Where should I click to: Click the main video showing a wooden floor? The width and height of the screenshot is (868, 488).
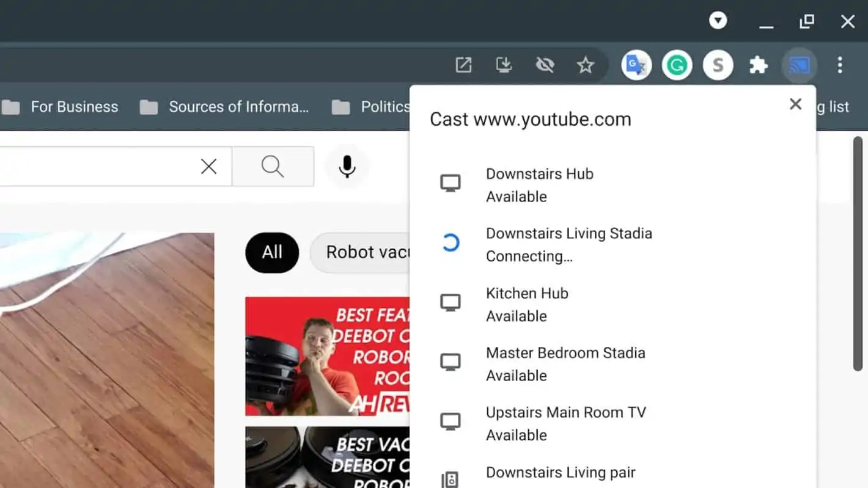click(x=107, y=360)
